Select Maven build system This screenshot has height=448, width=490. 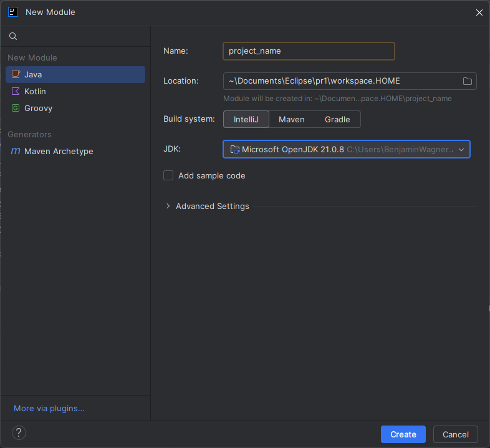pos(291,119)
